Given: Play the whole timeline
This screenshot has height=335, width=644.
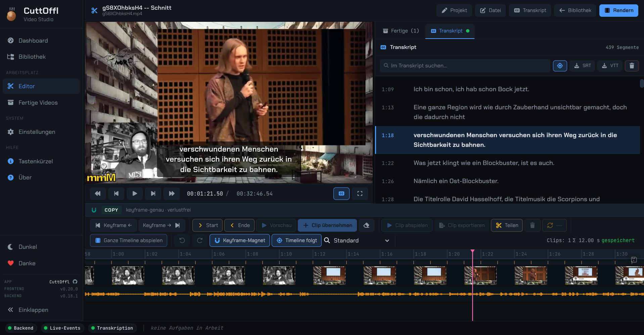Looking at the screenshot, I should tap(129, 240).
